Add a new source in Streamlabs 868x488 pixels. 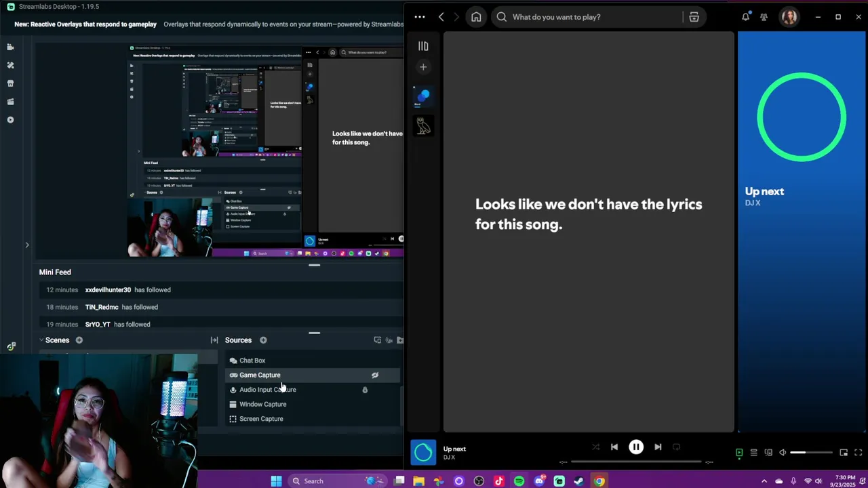[263, 340]
